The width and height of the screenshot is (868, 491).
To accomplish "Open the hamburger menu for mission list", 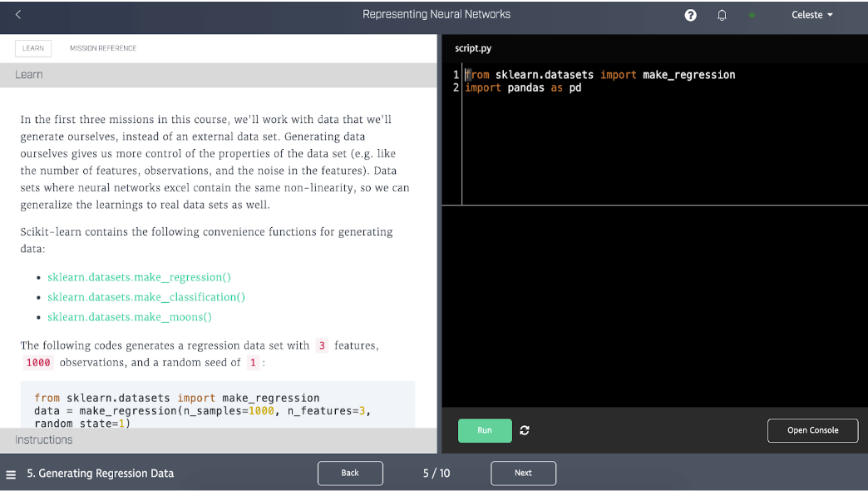I will click(11, 474).
